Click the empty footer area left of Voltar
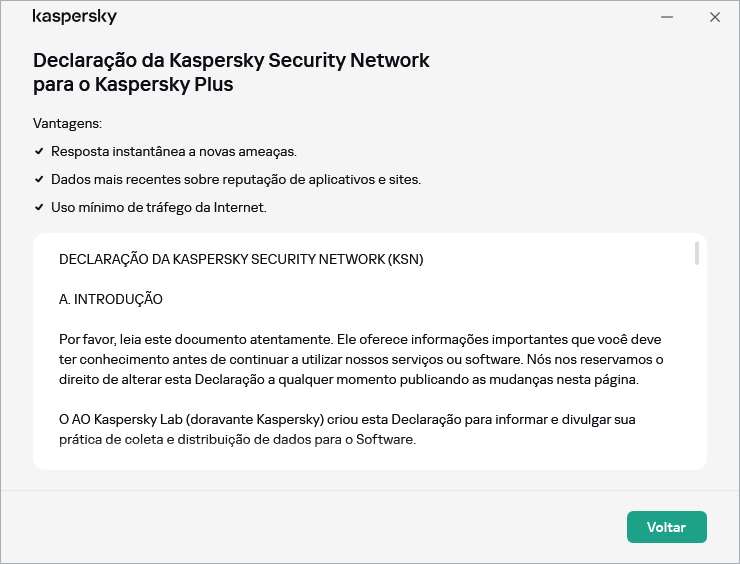Image resolution: width=740 pixels, height=564 pixels. (300, 527)
